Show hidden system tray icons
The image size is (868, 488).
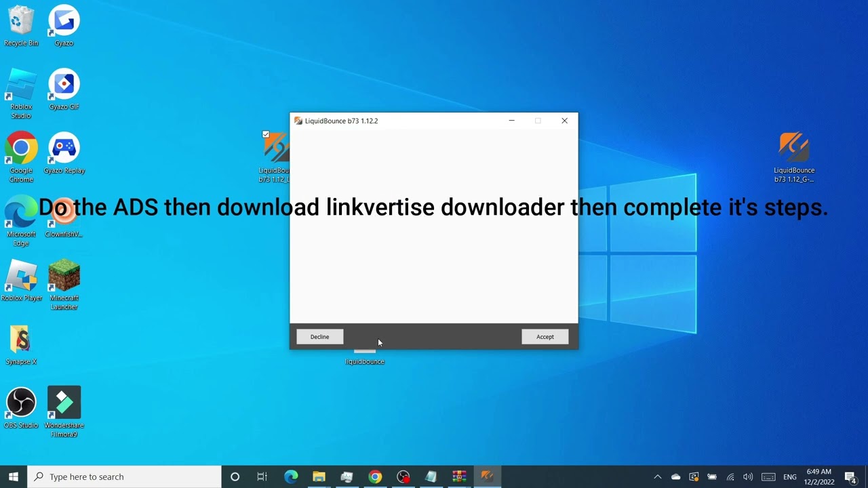coord(657,476)
